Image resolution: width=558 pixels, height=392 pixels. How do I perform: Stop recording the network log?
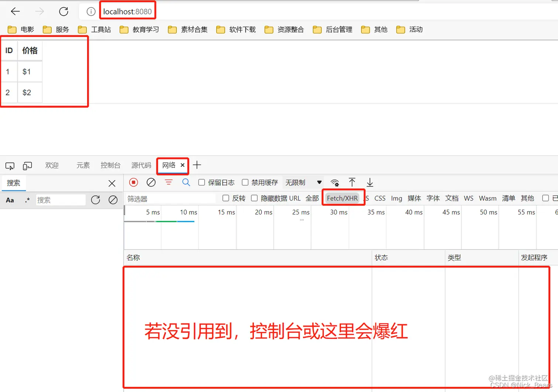pos(133,182)
